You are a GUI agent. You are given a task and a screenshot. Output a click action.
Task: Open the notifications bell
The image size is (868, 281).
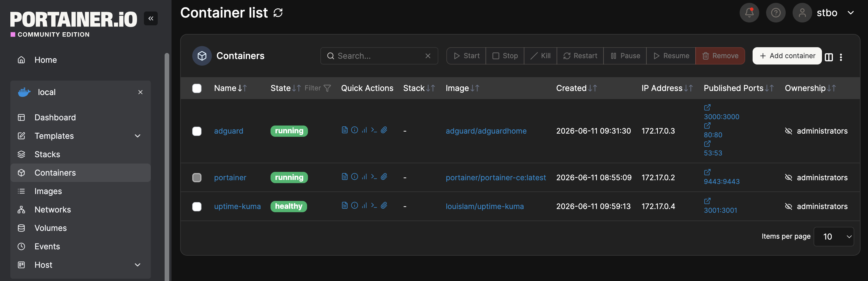pos(749,13)
